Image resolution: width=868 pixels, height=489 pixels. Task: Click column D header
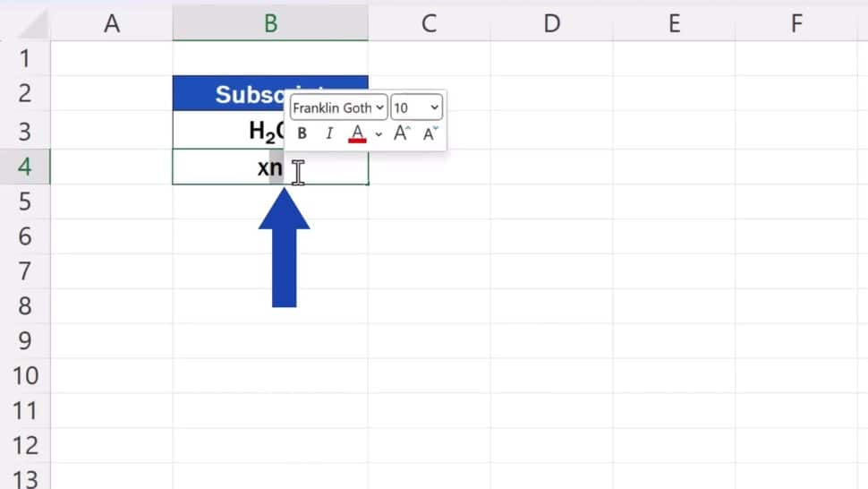click(551, 23)
